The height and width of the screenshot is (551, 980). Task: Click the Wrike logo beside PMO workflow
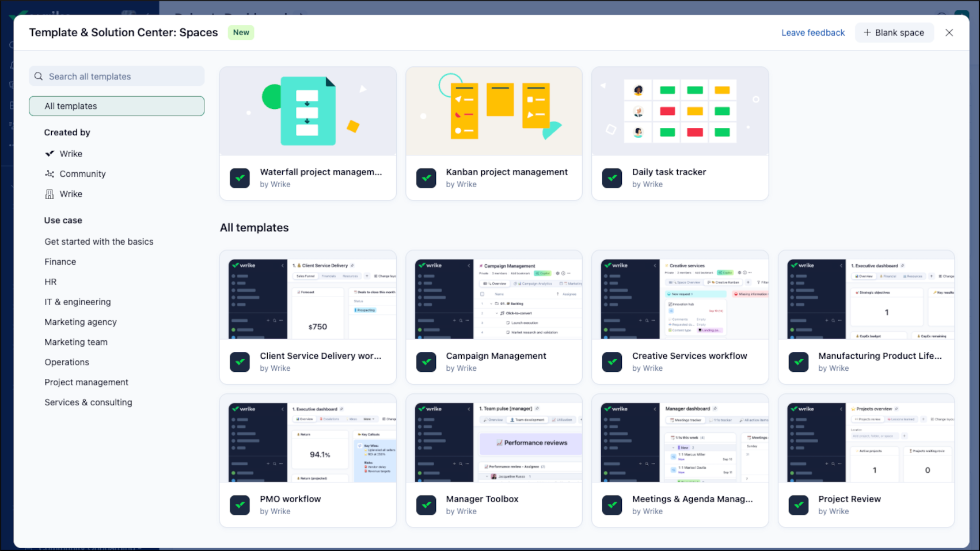pos(240,506)
